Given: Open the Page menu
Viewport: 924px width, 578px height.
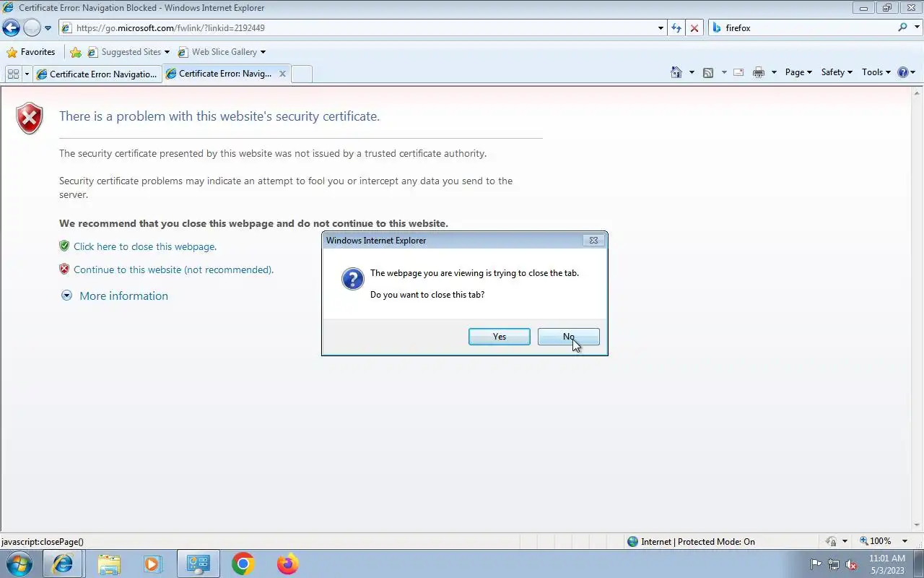Looking at the screenshot, I should tap(798, 72).
